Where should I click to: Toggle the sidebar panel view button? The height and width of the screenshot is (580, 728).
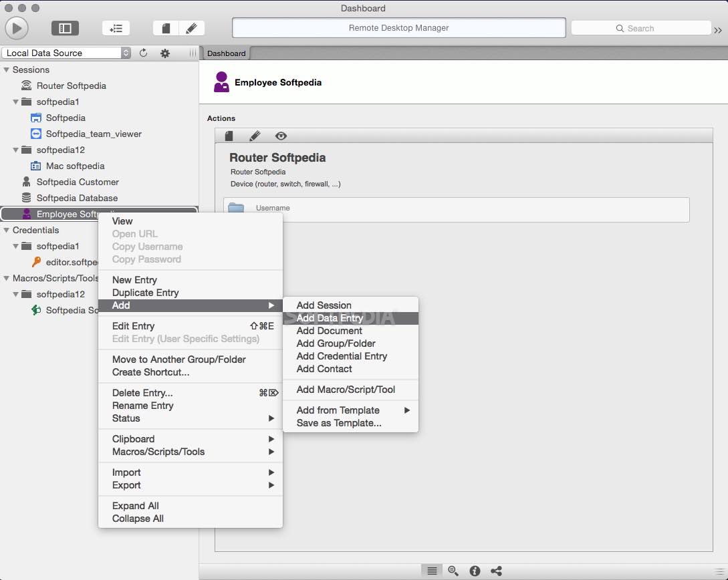tap(65, 28)
